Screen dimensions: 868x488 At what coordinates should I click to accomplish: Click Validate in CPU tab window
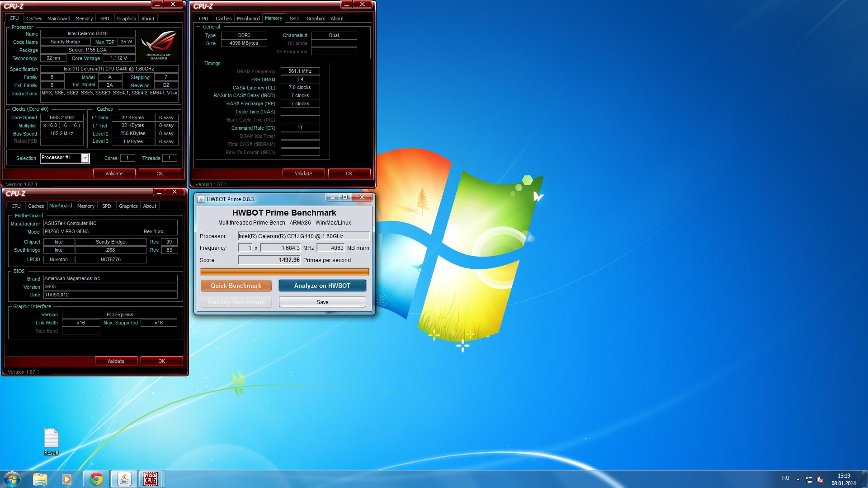[114, 174]
